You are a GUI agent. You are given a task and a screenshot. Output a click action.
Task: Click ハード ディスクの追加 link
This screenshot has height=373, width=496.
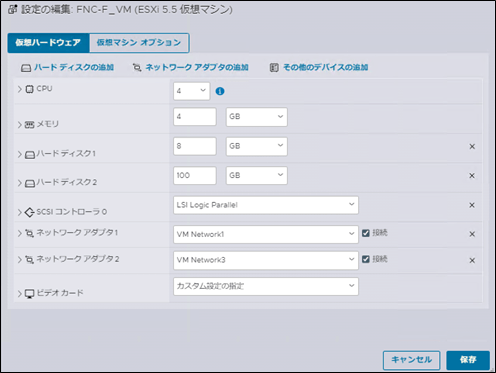point(74,68)
